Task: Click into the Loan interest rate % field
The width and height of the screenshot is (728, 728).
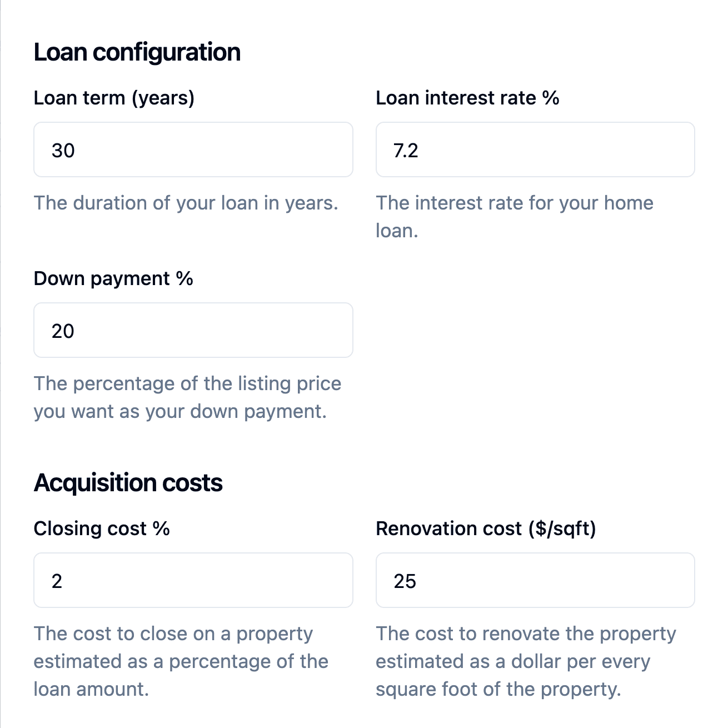Action: coord(535,150)
